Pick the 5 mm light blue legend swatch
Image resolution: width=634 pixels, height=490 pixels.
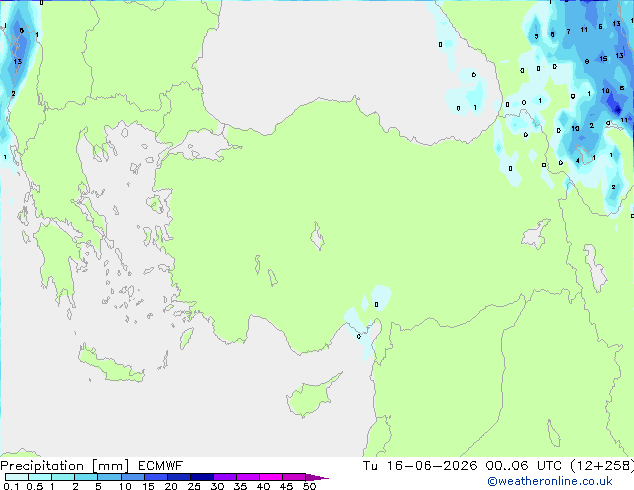tap(109, 477)
